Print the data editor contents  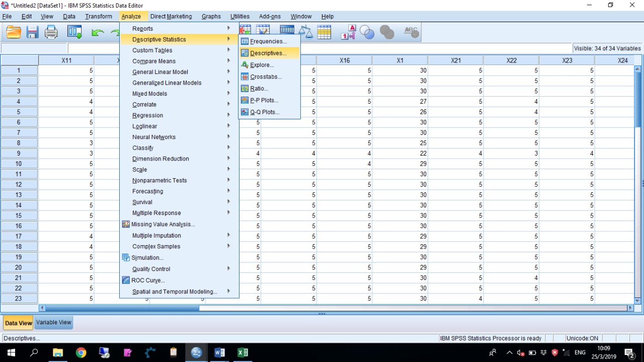(x=50, y=32)
